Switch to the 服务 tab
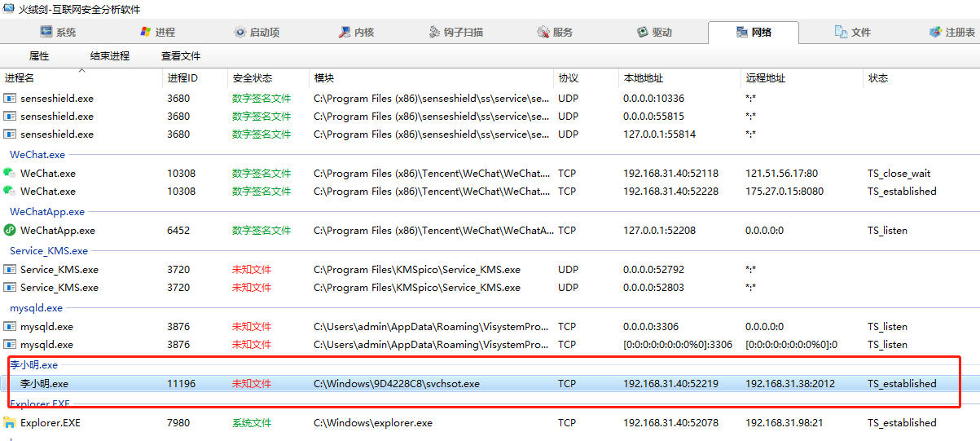The image size is (980, 441). (555, 32)
